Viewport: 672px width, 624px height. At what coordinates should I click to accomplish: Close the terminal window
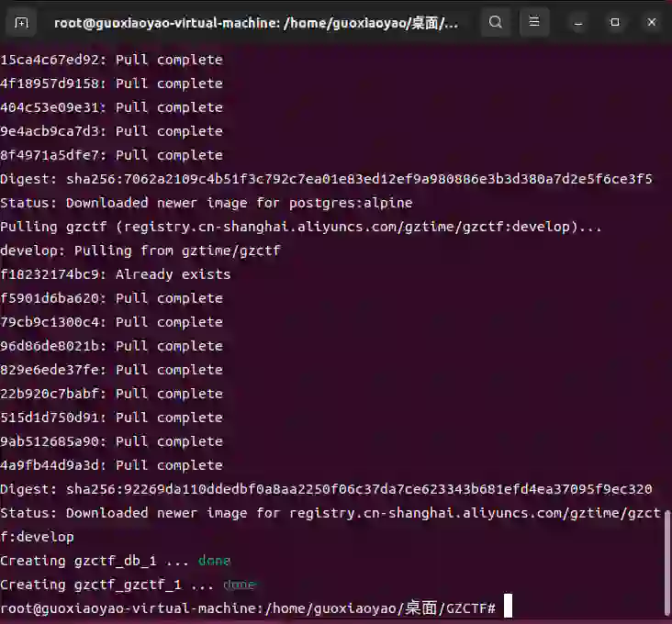pyautogui.click(x=652, y=22)
